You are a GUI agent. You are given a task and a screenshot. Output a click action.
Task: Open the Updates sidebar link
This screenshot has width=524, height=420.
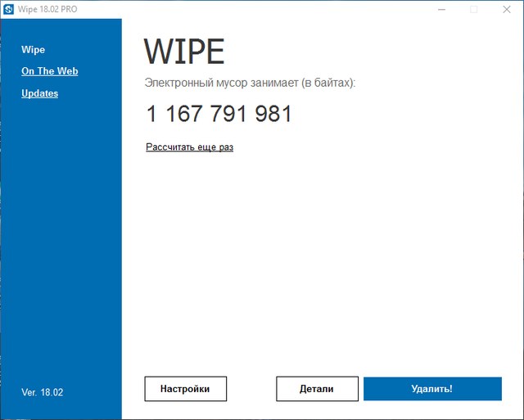[39, 93]
